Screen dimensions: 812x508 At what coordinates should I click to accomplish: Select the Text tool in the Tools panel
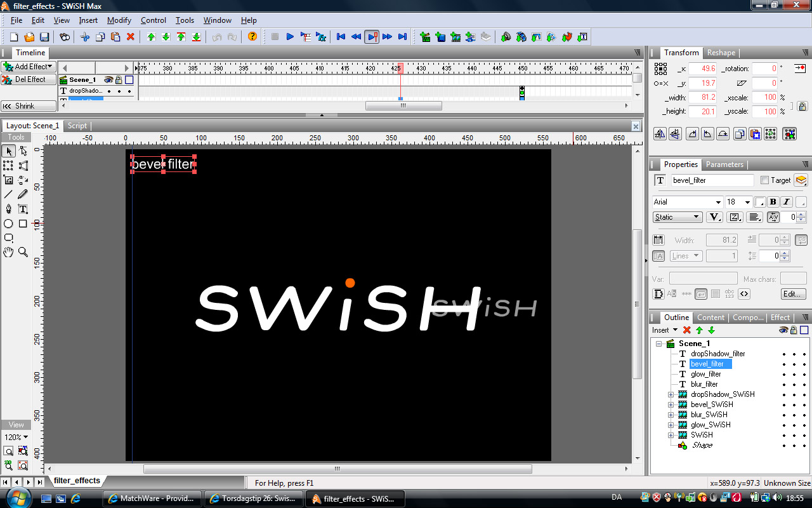pos(23,209)
